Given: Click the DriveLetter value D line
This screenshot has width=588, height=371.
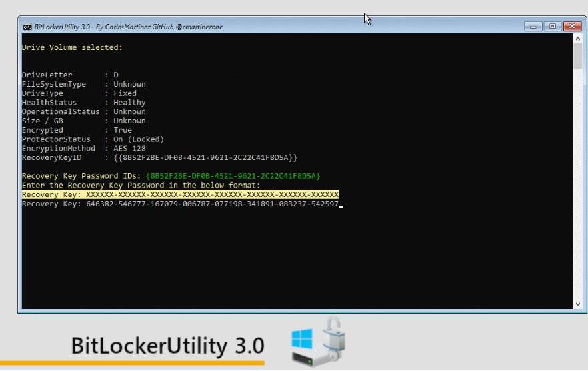Looking at the screenshot, I should (x=70, y=75).
